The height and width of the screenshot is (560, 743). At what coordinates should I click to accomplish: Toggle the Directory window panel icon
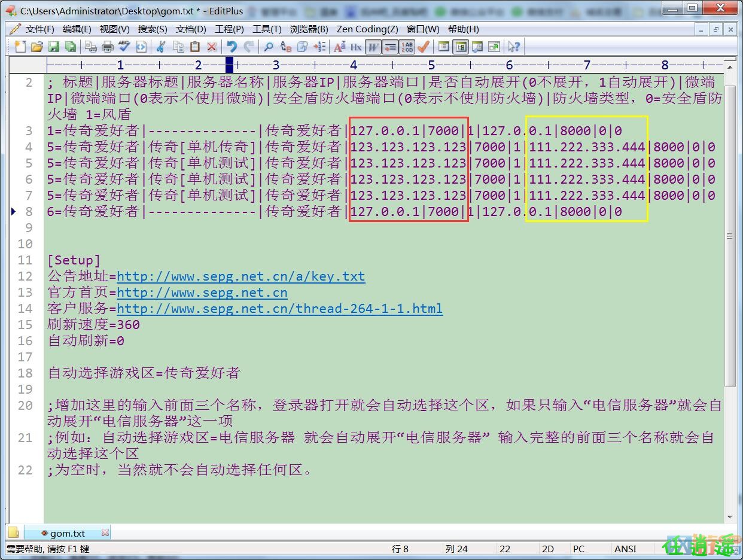444,47
